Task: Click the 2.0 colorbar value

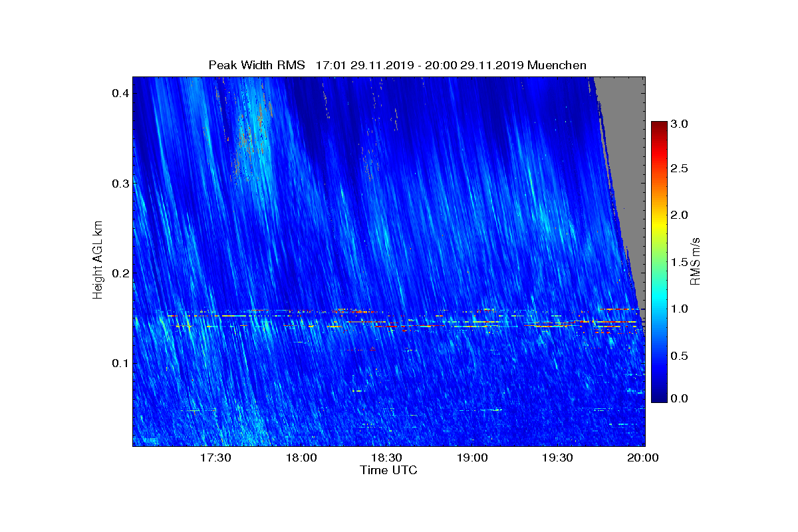Action: click(680, 215)
